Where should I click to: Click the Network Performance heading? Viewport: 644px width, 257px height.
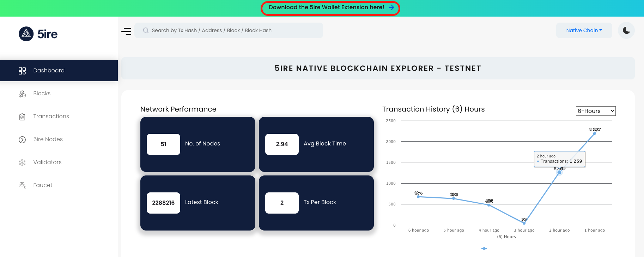(178, 109)
